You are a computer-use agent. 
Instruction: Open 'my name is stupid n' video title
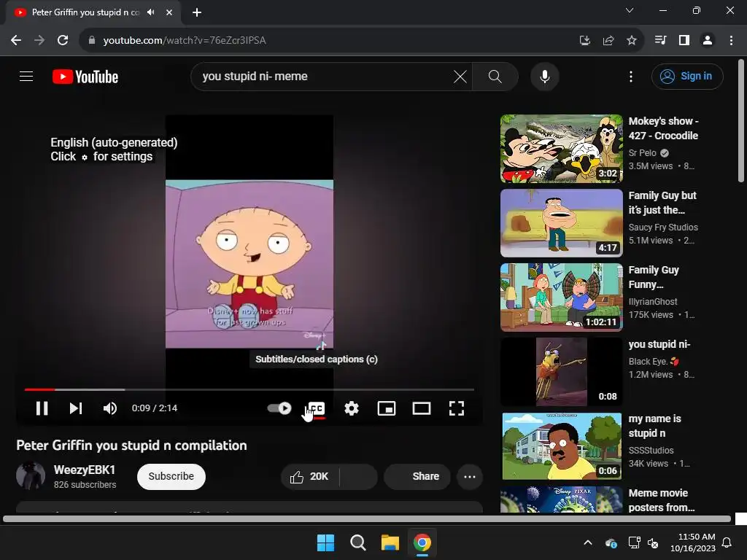pyautogui.click(x=654, y=426)
